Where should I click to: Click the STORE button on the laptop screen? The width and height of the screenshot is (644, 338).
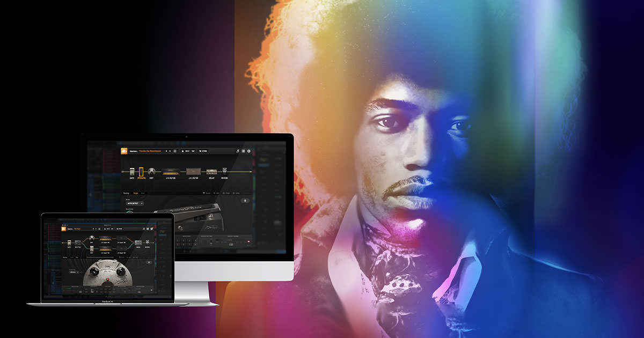[119, 229]
